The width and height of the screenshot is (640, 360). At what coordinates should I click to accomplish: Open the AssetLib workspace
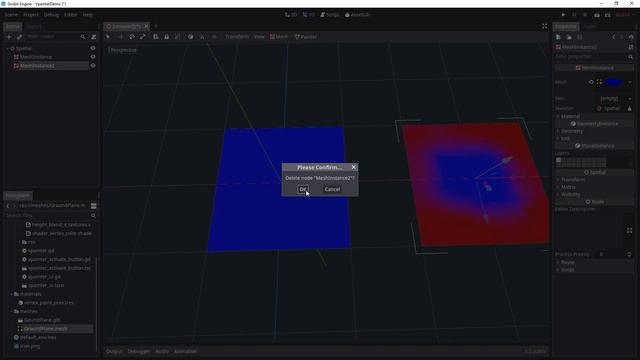(357, 14)
